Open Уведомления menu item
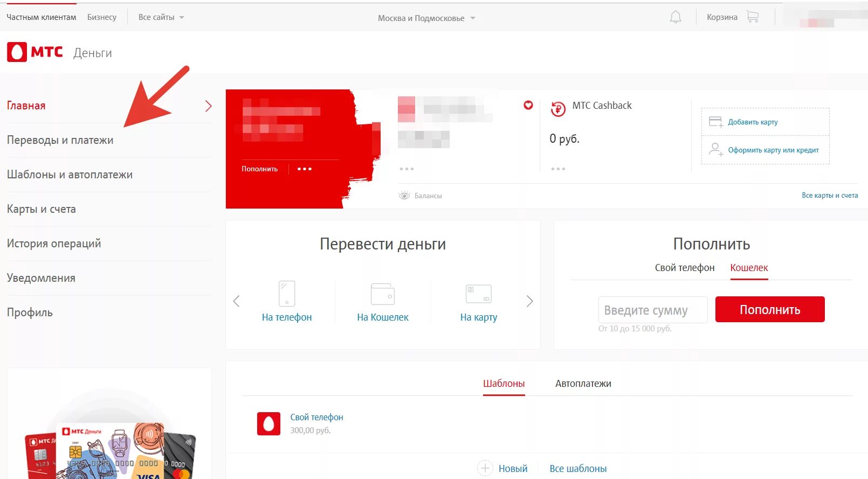 (x=41, y=278)
